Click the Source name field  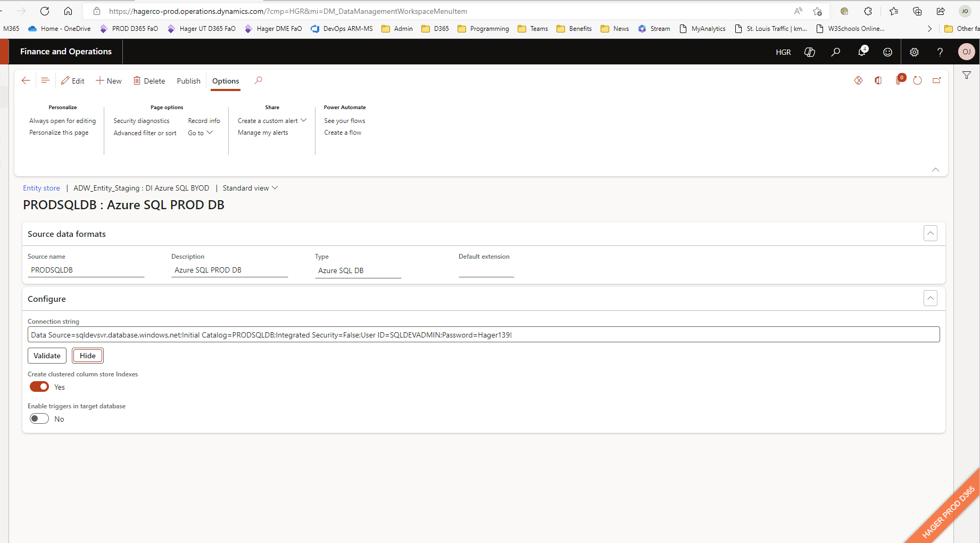tap(86, 270)
